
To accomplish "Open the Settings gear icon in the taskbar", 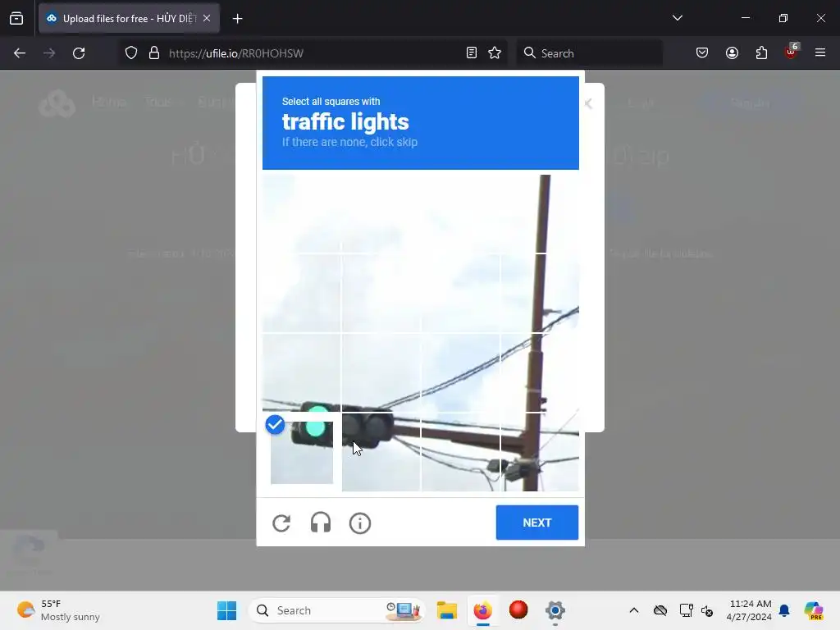I will (x=555, y=610).
